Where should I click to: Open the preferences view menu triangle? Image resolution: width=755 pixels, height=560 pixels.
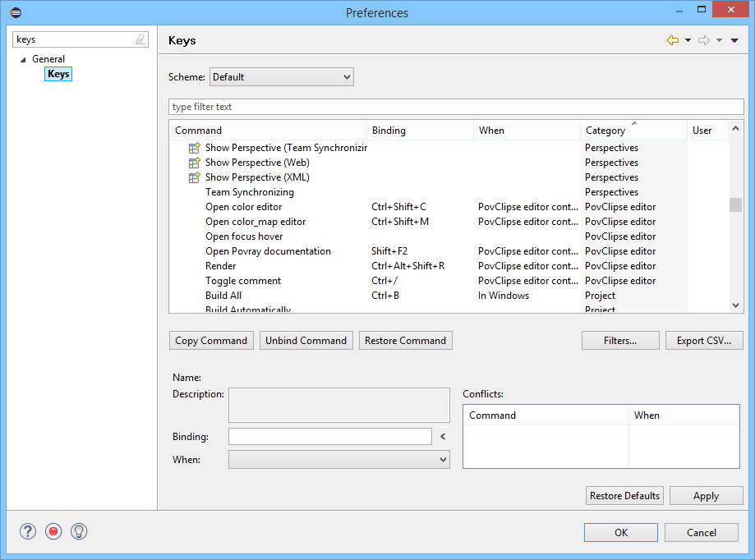[734, 40]
